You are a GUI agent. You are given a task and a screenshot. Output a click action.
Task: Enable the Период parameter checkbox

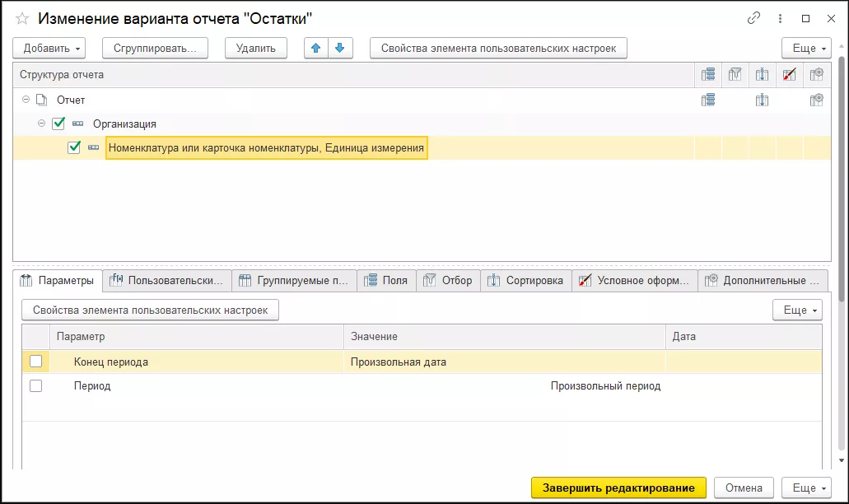click(x=35, y=385)
